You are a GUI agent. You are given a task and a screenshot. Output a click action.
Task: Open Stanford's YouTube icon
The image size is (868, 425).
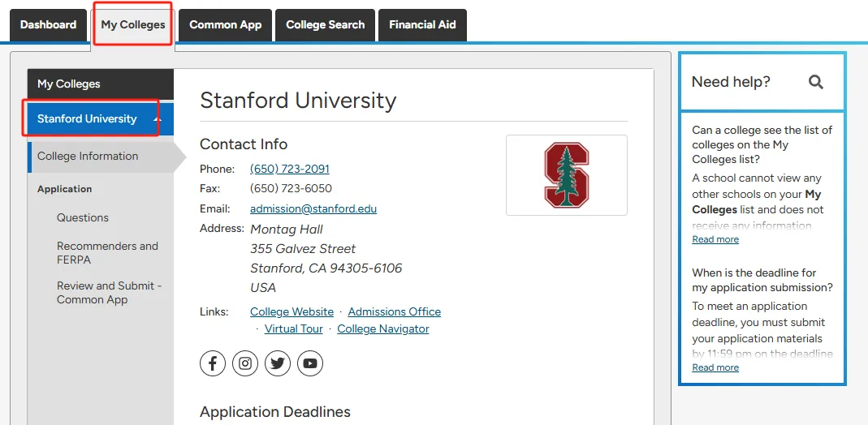point(310,363)
